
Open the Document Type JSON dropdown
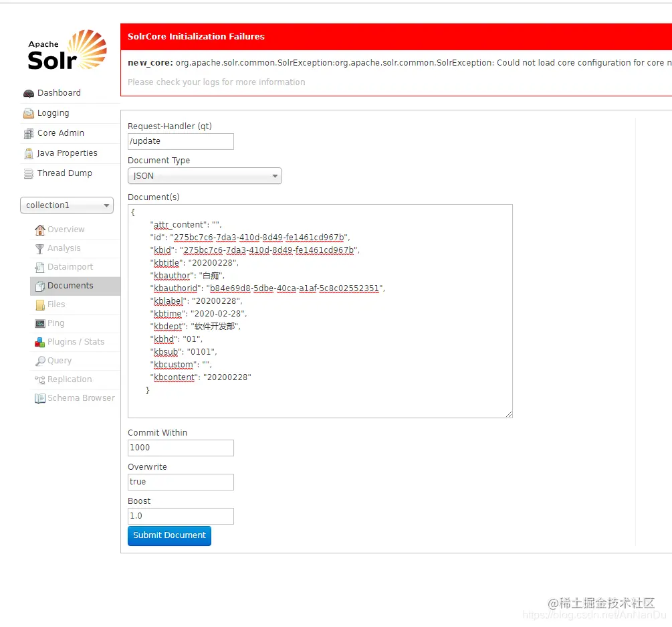coord(205,176)
